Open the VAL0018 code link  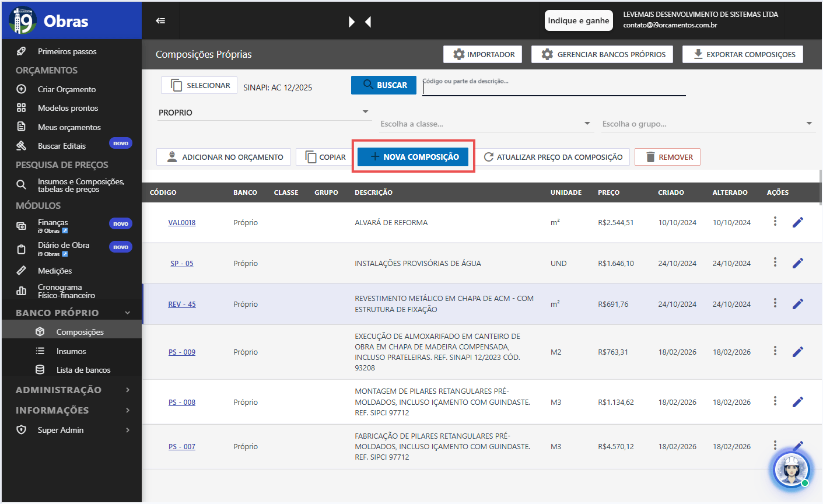click(182, 222)
